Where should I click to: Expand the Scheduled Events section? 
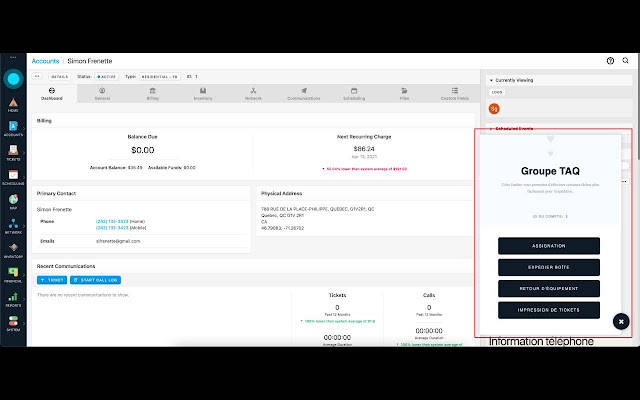click(x=491, y=129)
